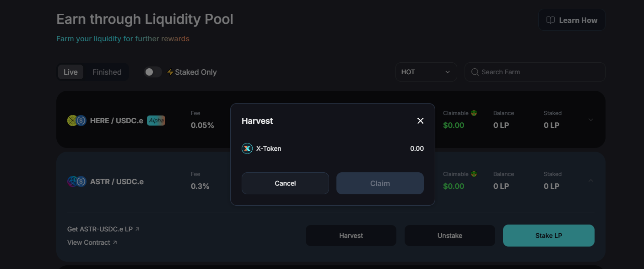This screenshot has width=644, height=269.
Task: Open the Get ASTR-USDC.e LP link
Action: 103,229
